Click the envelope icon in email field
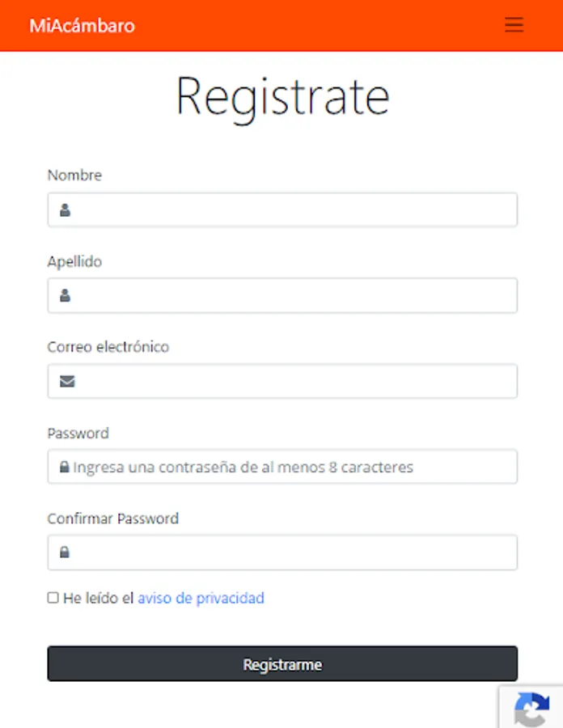 (67, 381)
